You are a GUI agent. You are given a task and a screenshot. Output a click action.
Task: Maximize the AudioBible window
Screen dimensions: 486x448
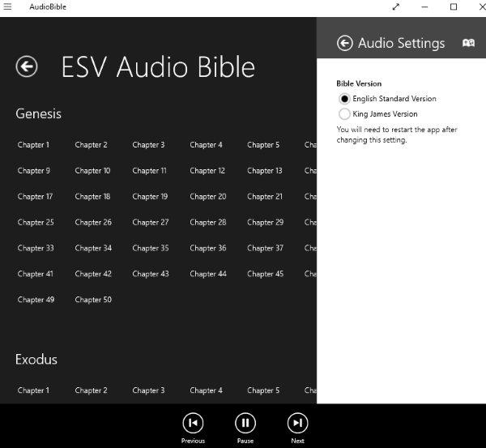click(x=454, y=6)
